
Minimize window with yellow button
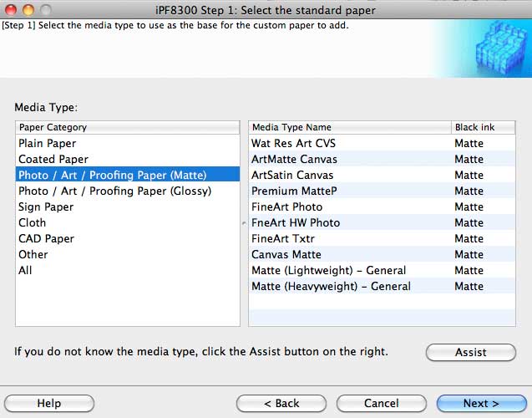[x=28, y=10]
